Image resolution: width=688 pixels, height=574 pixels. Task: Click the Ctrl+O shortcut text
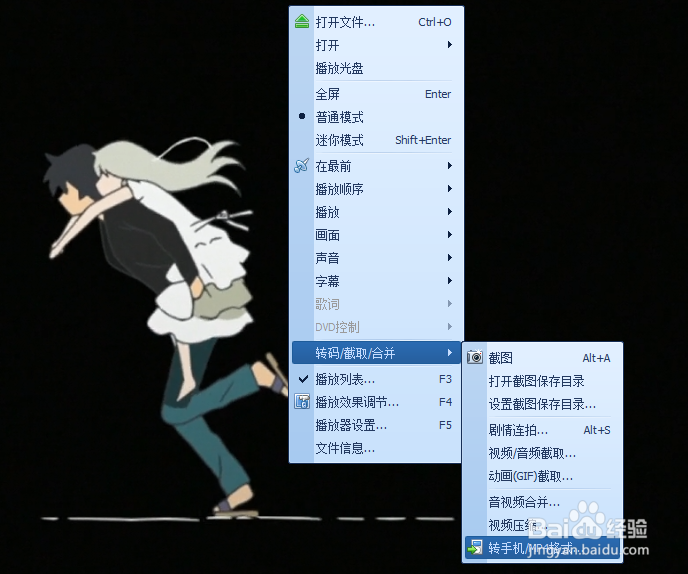tap(434, 22)
